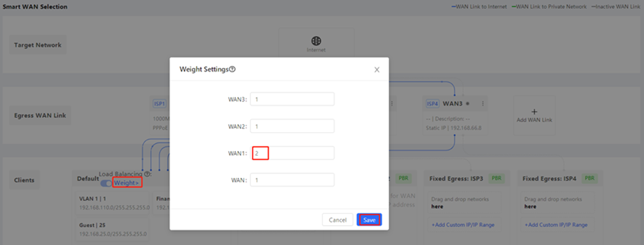Screen dimensions: 644x245
Task: Click the ISP4 badge on WAN3 card
Action: (x=432, y=103)
